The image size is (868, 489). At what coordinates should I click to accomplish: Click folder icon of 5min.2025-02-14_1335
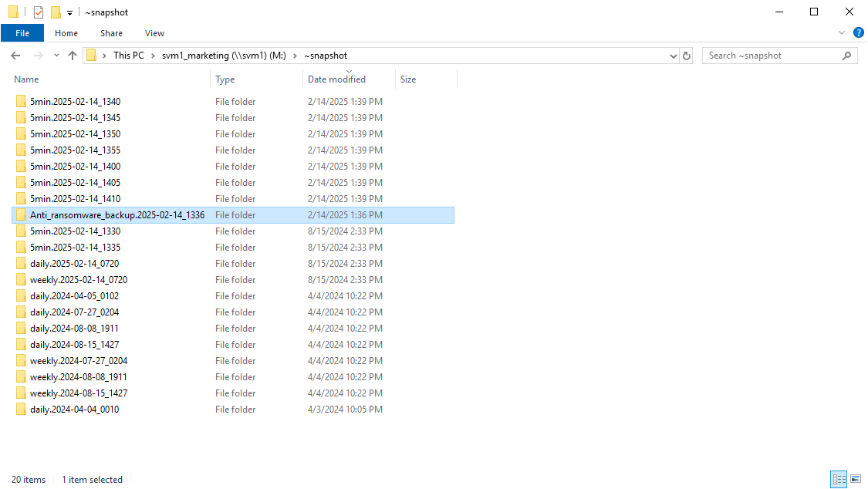(21, 248)
